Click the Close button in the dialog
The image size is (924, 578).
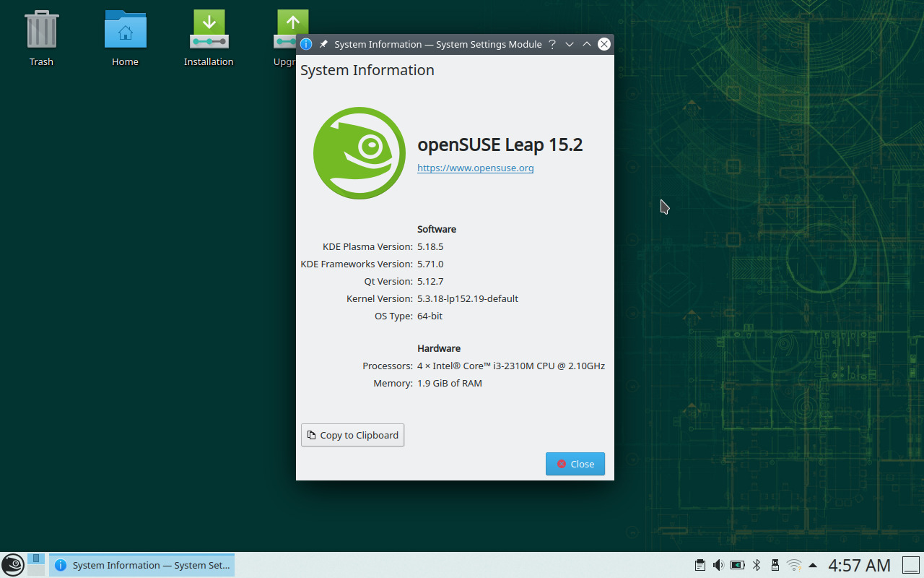point(575,464)
